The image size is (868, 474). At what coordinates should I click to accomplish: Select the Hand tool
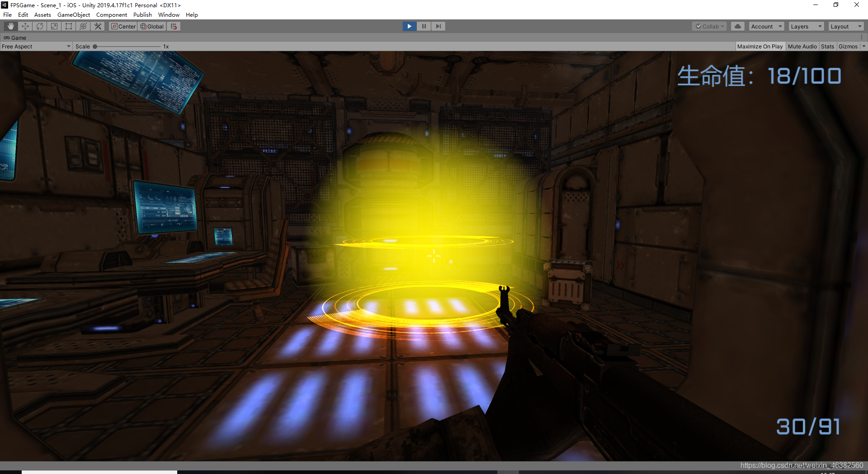point(11,26)
